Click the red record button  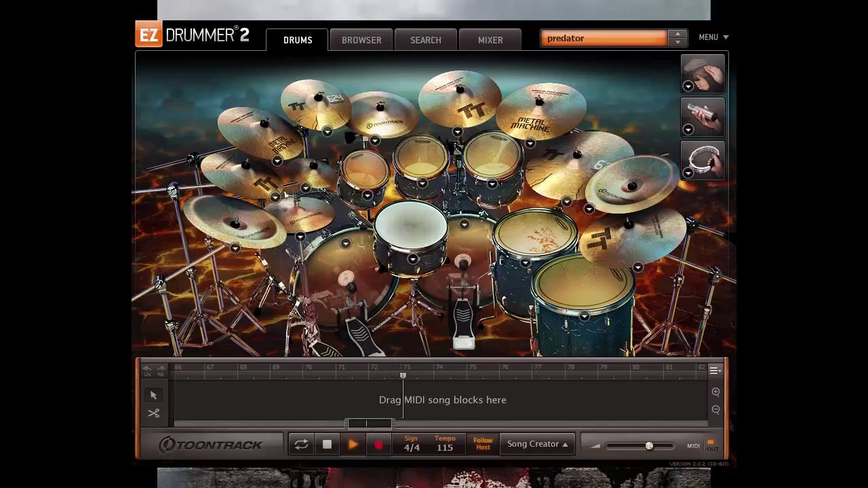[378, 445]
